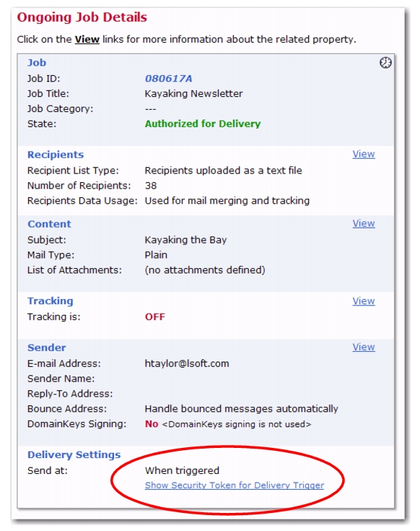Click the Job section heading
This screenshot has height=531, width=420.
[x=37, y=63]
